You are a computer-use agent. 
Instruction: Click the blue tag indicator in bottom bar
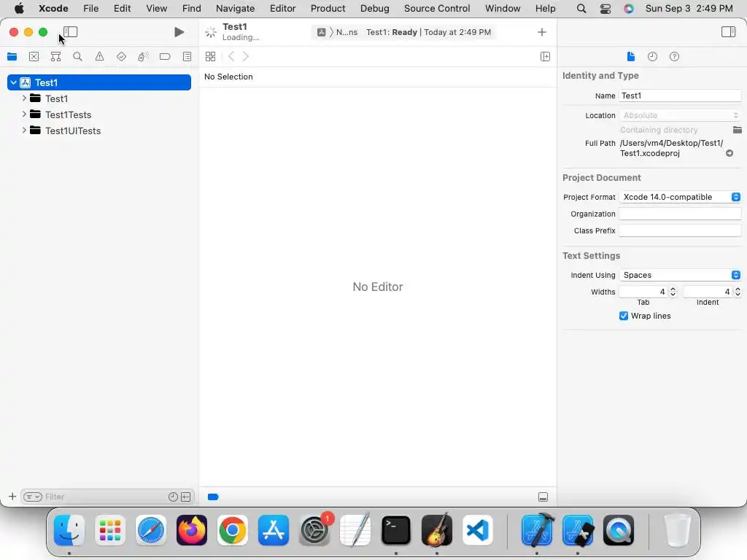213,497
